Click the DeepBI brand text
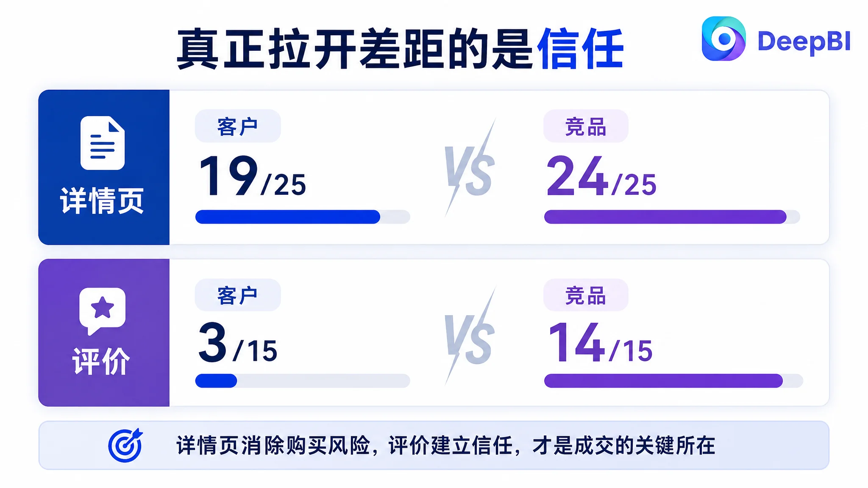 point(804,42)
